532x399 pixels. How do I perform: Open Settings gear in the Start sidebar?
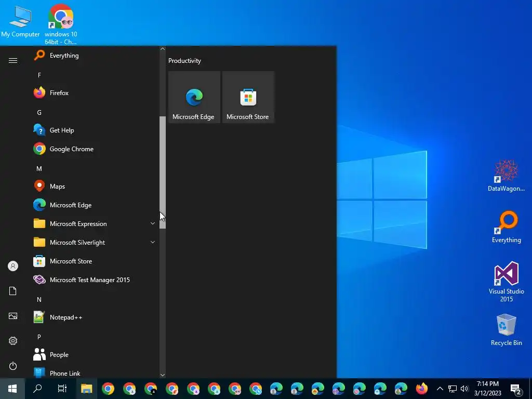pyautogui.click(x=13, y=341)
